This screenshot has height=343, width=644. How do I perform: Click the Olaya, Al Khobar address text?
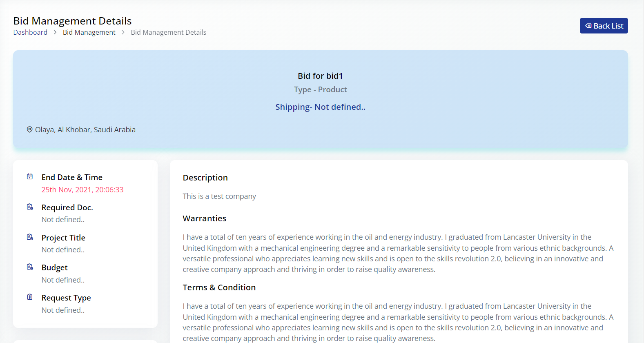tap(85, 130)
